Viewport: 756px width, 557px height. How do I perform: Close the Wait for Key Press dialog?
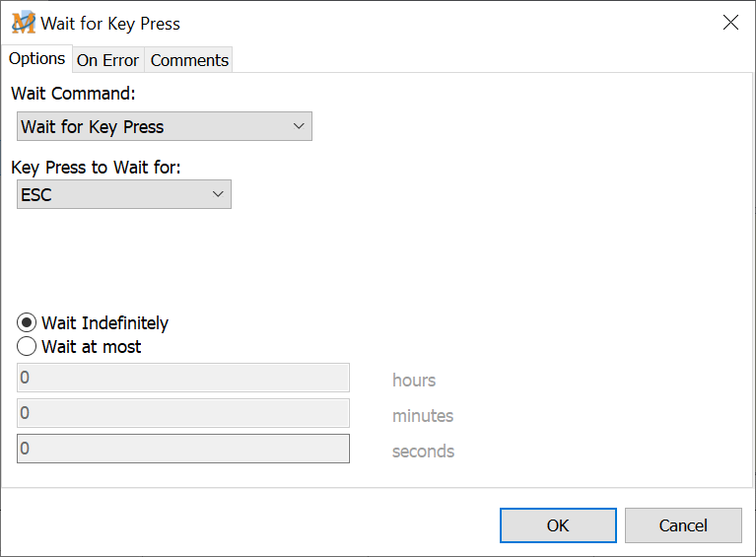tap(730, 23)
